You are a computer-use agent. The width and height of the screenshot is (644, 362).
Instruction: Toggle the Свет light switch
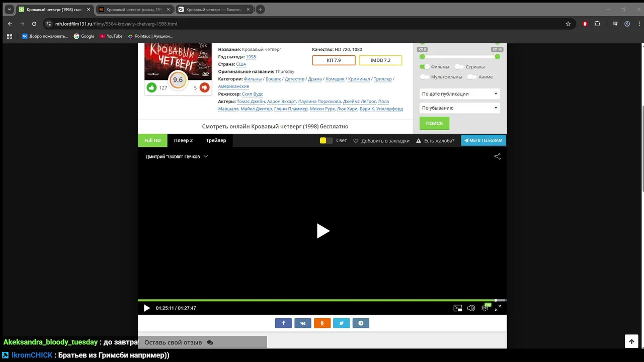[x=326, y=141]
